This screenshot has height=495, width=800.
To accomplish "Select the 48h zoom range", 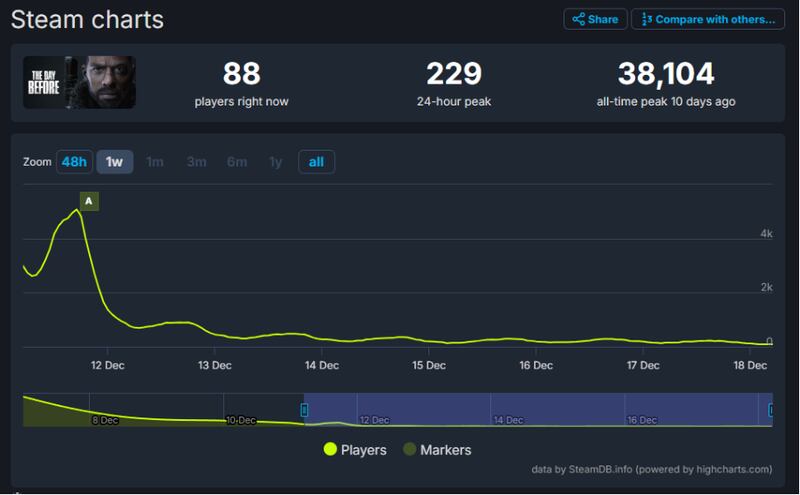I will 73,162.
